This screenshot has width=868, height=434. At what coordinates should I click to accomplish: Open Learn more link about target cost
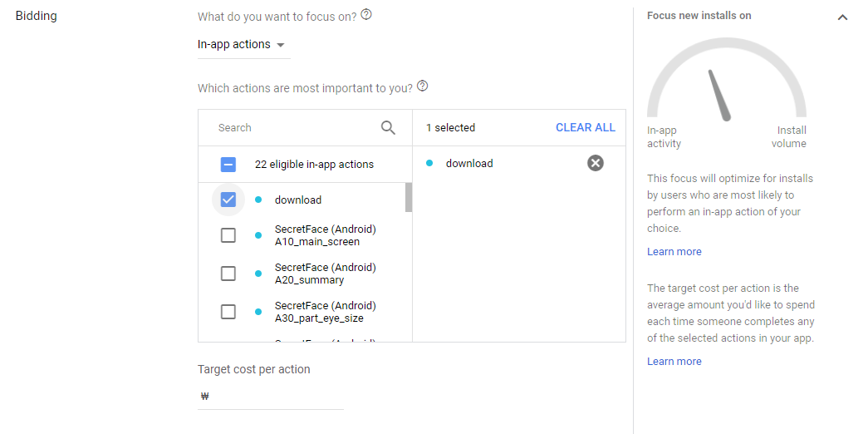tap(674, 362)
